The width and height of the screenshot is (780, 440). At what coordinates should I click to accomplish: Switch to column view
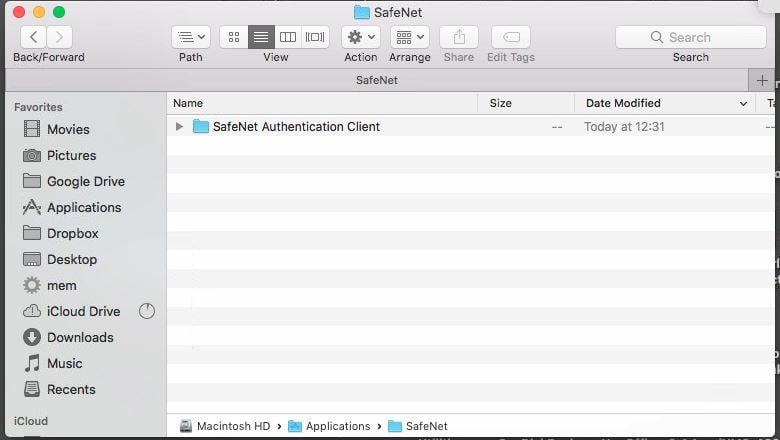coord(288,37)
